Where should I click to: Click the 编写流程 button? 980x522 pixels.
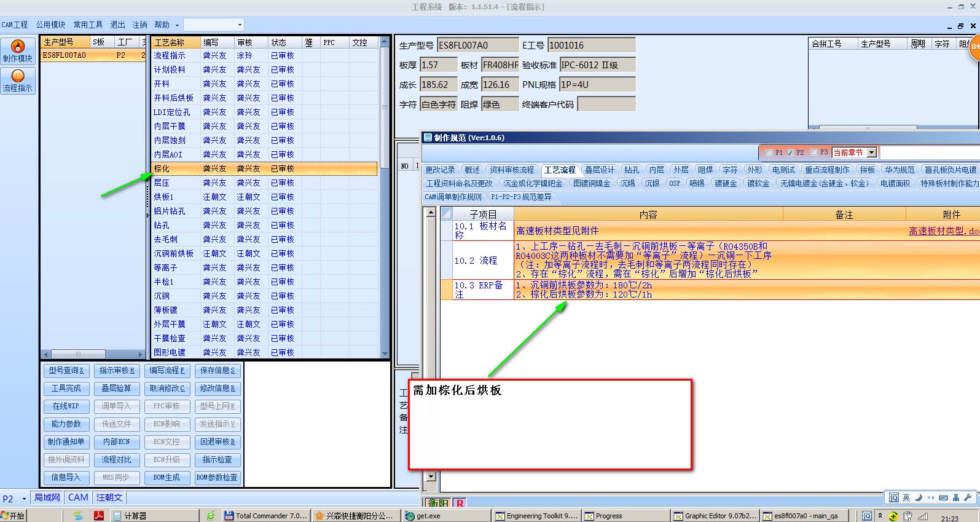tap(167, 371)
